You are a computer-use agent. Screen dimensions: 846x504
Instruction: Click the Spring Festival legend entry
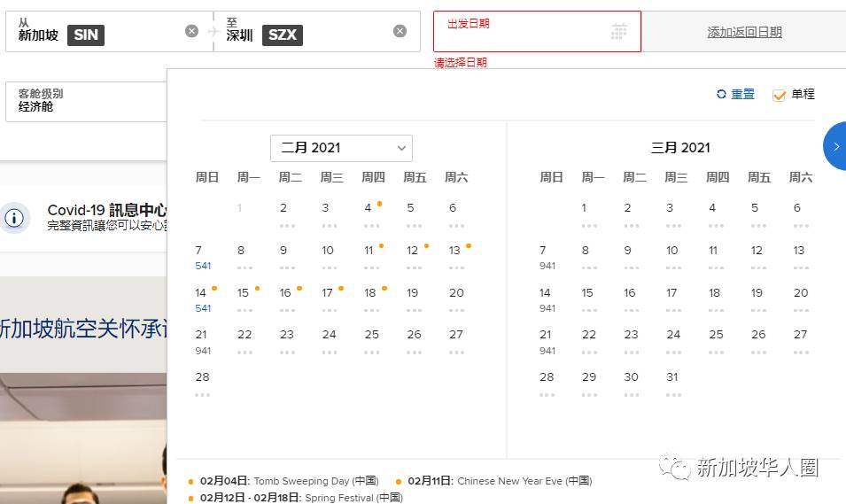click(x=296, y=498)
